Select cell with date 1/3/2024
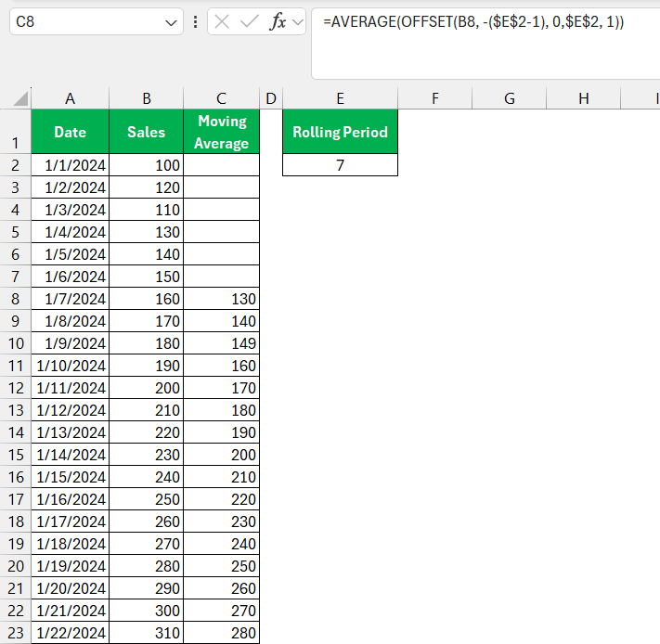The height and width of the screenshot is (644, 660). 70,210
